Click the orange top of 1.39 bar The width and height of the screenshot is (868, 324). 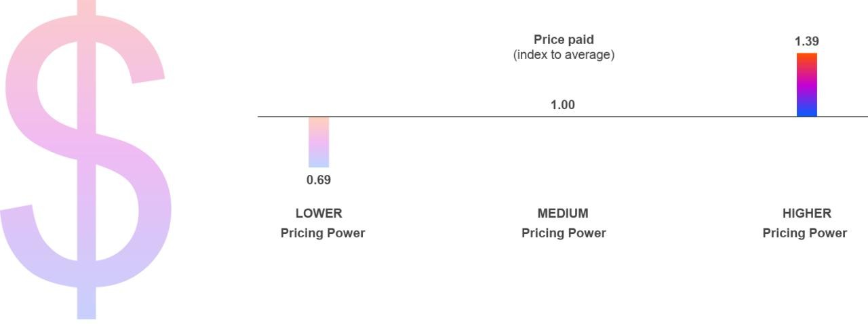807,58
